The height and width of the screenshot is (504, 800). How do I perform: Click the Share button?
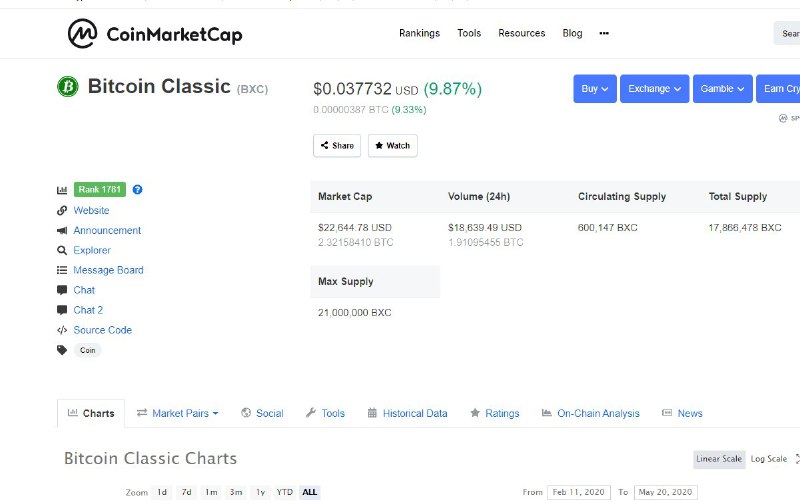click(337, 145)
